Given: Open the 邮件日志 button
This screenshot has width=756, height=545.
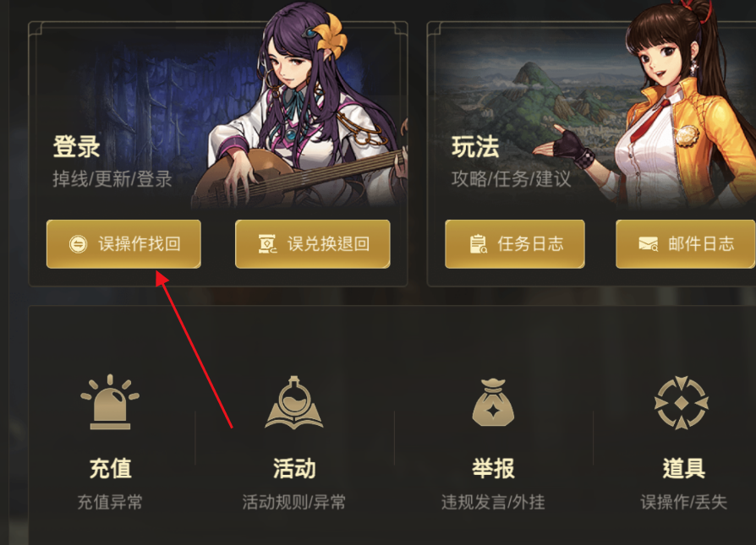Looking at the screenshot, I should 686,244.
